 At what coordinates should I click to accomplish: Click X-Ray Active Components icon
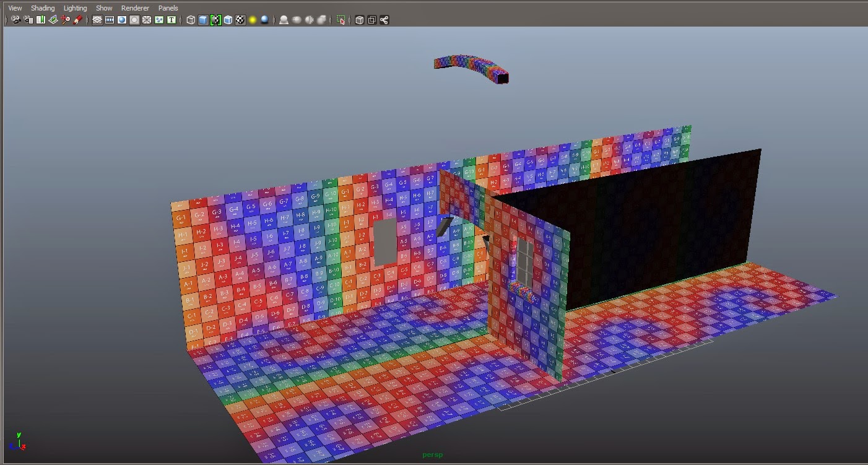[372, 20]
